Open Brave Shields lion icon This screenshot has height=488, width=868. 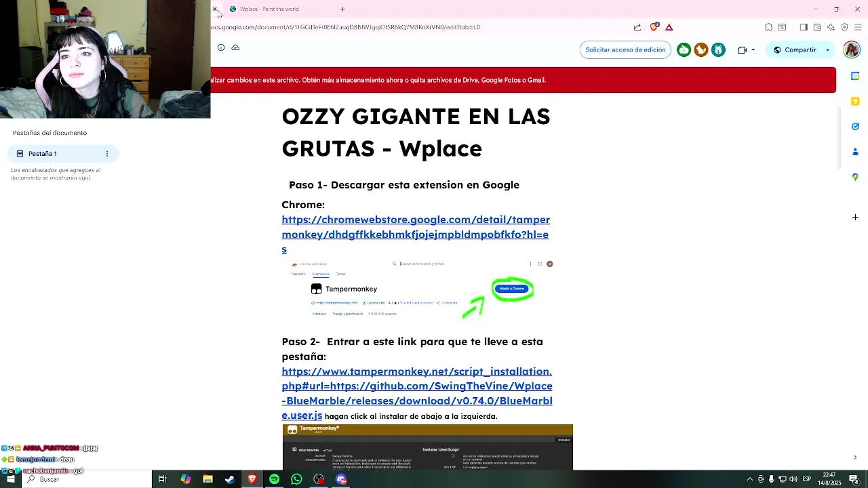click(x=654, y=27)
